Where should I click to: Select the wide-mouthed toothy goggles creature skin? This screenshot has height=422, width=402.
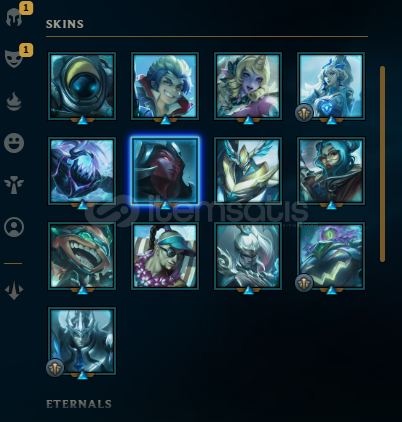click(82, 256)
